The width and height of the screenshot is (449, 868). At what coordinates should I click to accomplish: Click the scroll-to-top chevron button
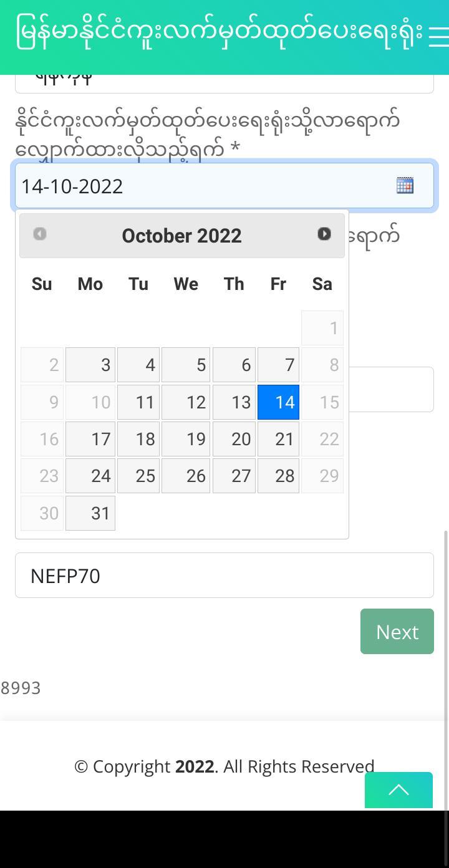pyautogui.click(x=398, y=790)
